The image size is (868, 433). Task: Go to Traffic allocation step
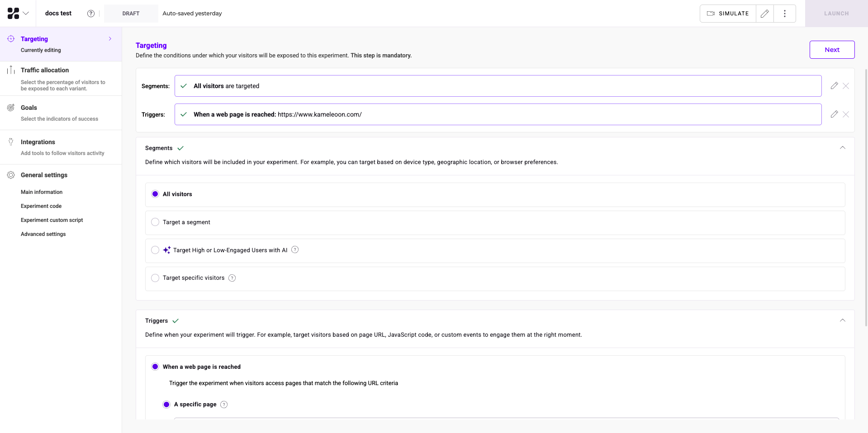point(45,70)
